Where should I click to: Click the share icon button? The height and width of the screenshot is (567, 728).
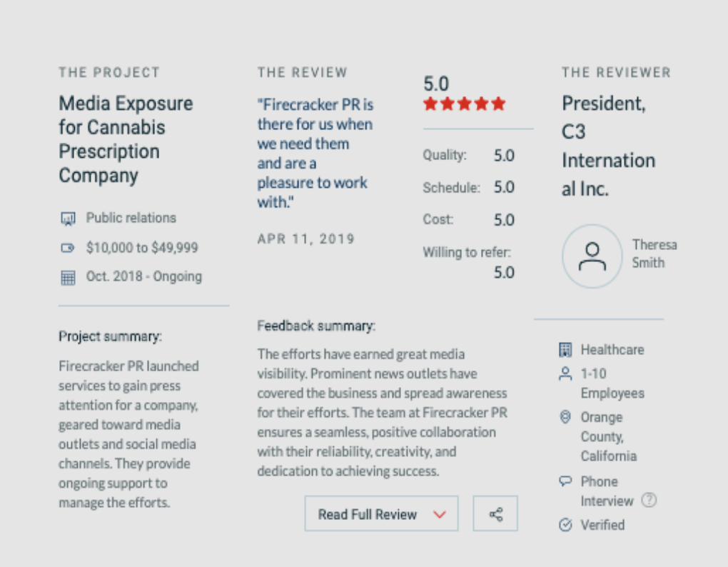(x=495, y=513)
